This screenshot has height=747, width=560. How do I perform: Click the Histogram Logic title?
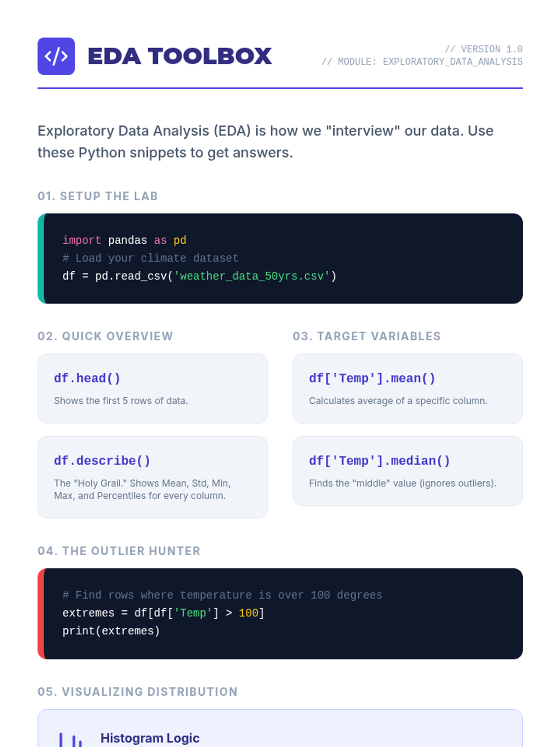point(150,738)
